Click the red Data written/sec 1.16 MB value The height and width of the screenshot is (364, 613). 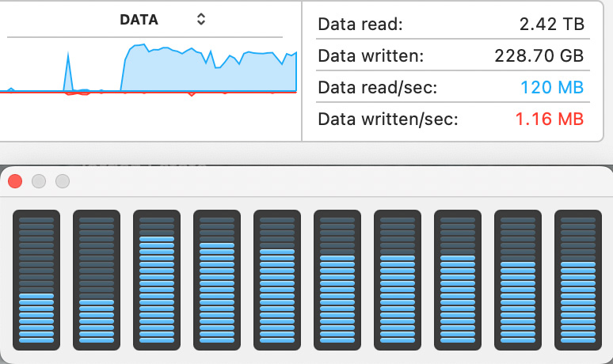pos(550,119)
